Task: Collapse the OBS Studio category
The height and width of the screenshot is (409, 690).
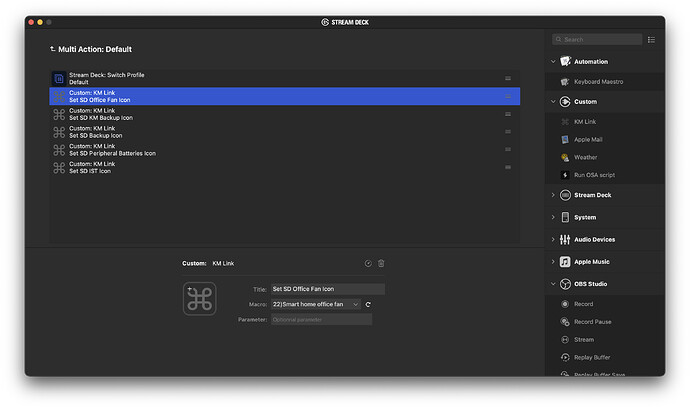Action: pos(553,284)
